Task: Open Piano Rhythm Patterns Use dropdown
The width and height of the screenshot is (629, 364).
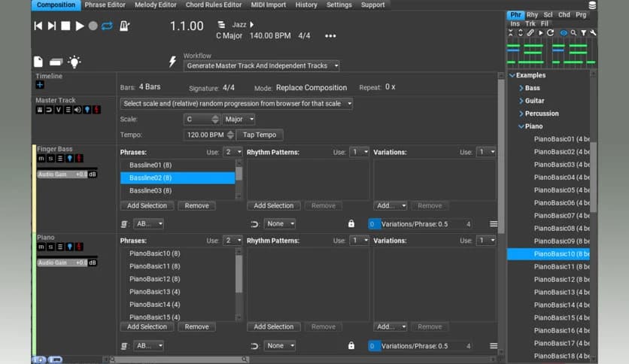Action: 359,241
